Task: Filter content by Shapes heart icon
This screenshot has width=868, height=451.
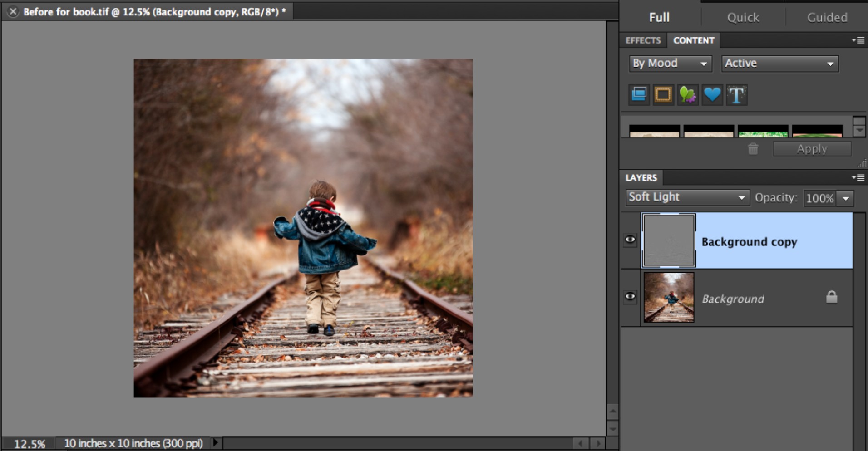Action: click(x=712, y=94)
